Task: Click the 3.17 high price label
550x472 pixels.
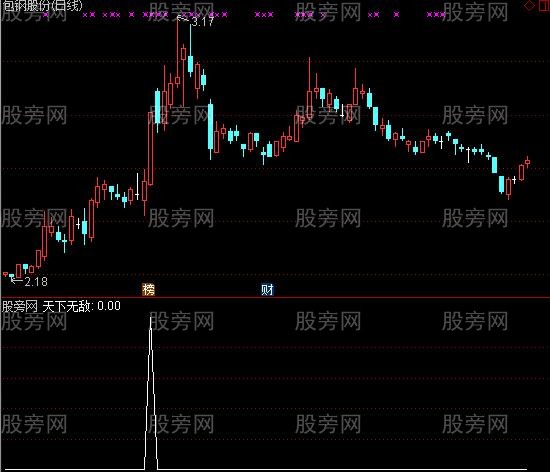Action: pyautogui.click(x=203, y=22)
